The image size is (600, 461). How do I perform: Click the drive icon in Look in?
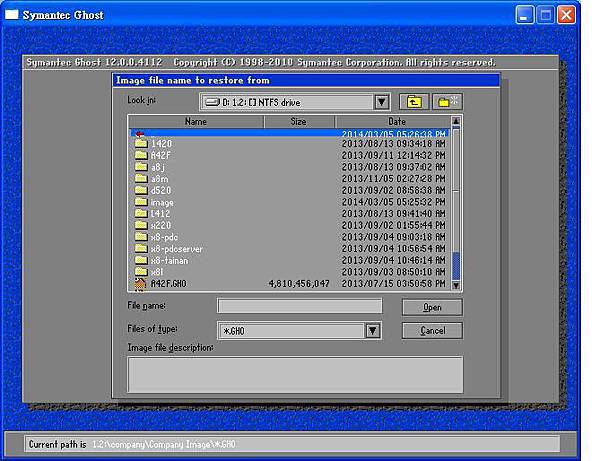click(x=212, y=102)
